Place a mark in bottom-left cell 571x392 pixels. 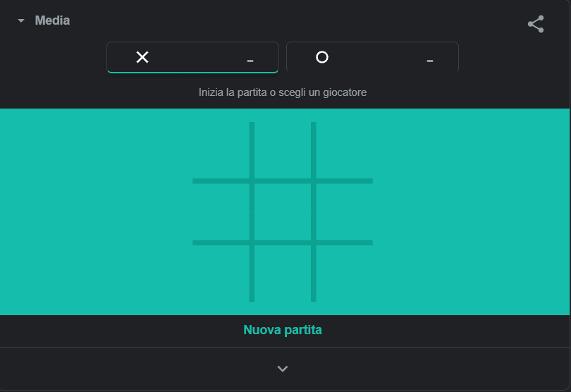221,274
